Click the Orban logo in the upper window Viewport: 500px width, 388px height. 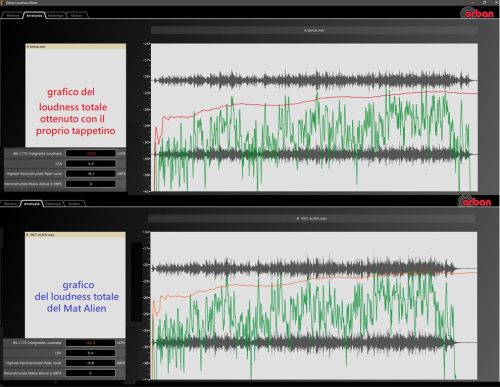pos(477,13)
